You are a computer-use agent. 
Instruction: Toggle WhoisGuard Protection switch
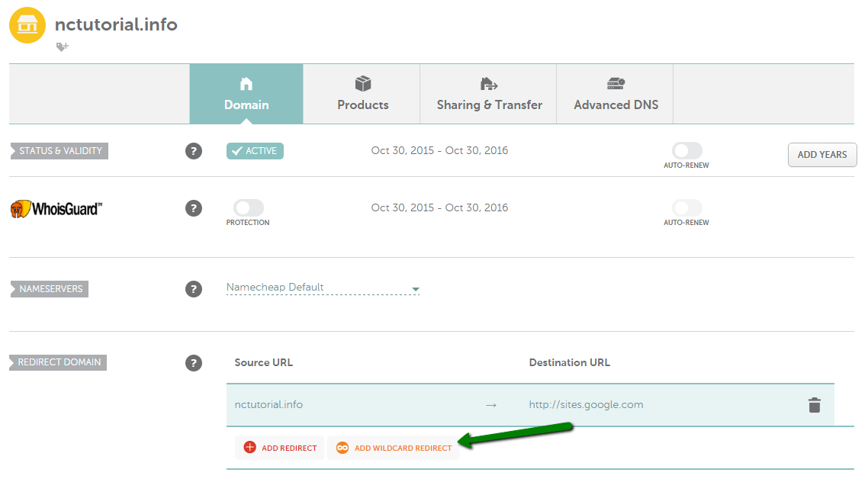tap(249, 207)
